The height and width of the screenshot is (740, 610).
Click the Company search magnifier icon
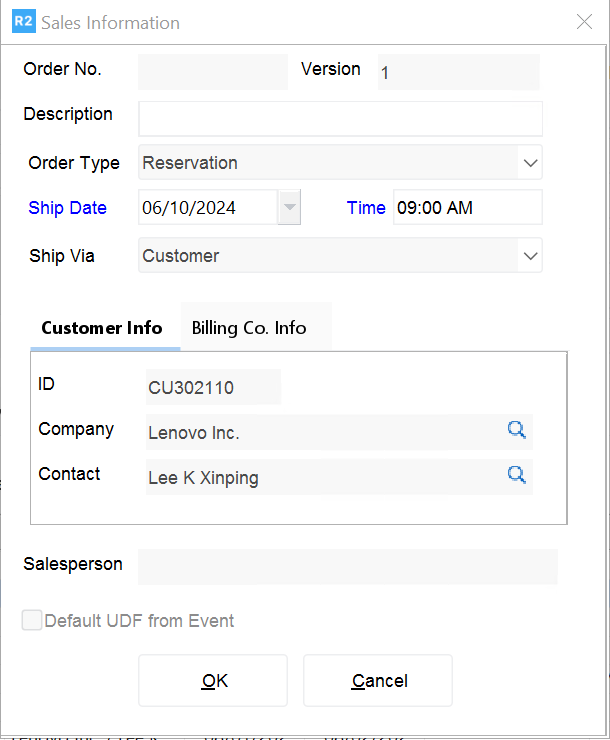[516, 430]
